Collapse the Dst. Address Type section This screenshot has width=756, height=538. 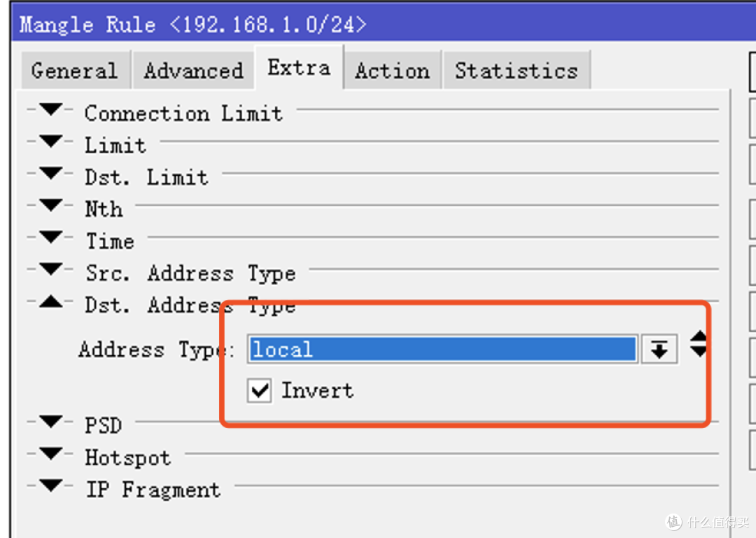tap(50, 302)
